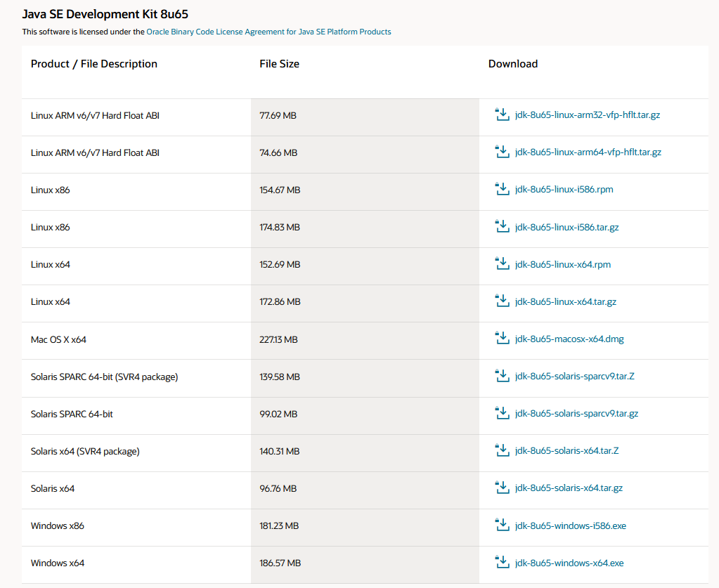Open the Oracle Binary Code License Agreement link
The height and width of the screenshot is (588, 719).
[x=268, y=32]
